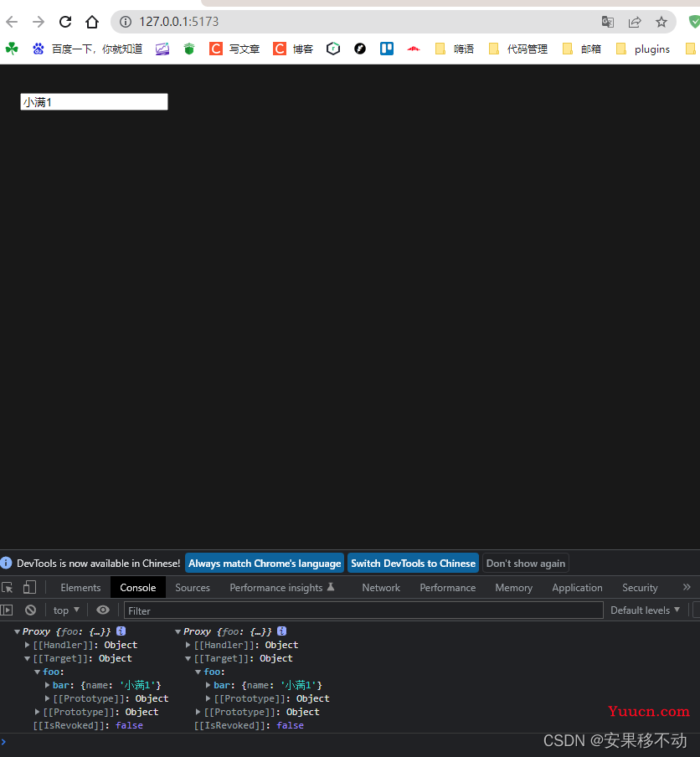Viewport: 700px width, 757px height.
Task: Collapse foo in the second Proxy
Action: (198, 672)
